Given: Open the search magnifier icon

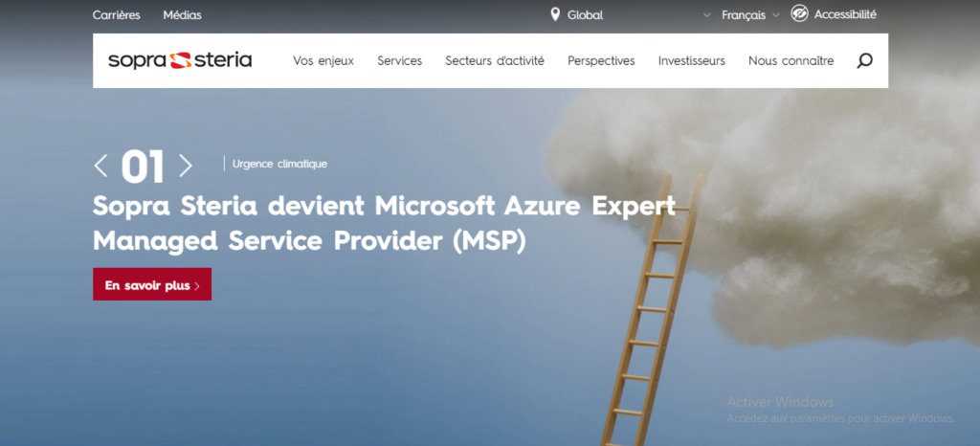Looking at the screenshot, I should point(864,60).
